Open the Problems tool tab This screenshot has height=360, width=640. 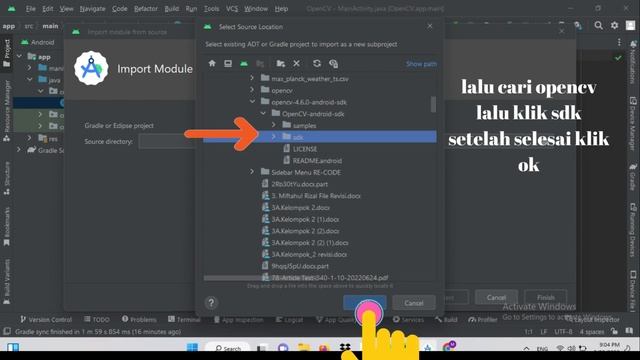coord(139,319)
